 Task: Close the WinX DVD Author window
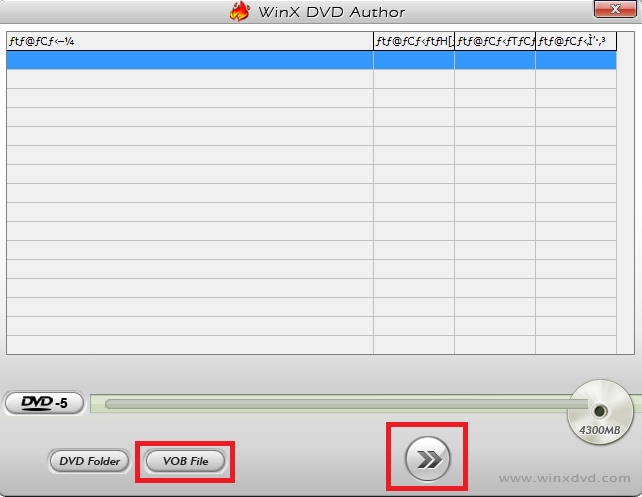coord(615,9)
